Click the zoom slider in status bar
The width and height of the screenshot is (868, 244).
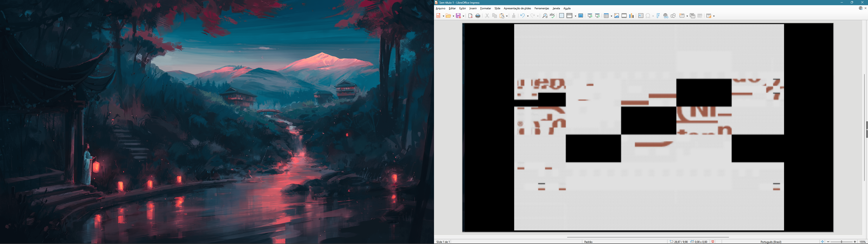841,242
